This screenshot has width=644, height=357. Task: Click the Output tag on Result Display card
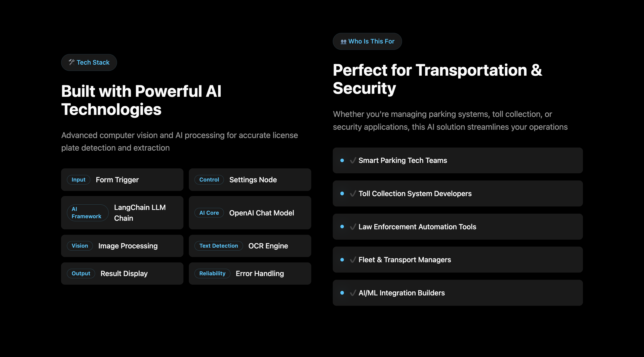pyautogui.click(x=81, y=274)
